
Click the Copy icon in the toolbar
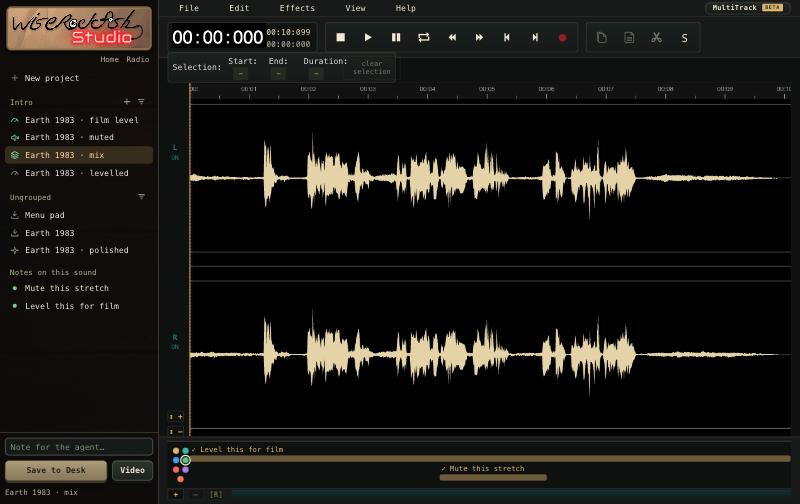coord(602,37)
